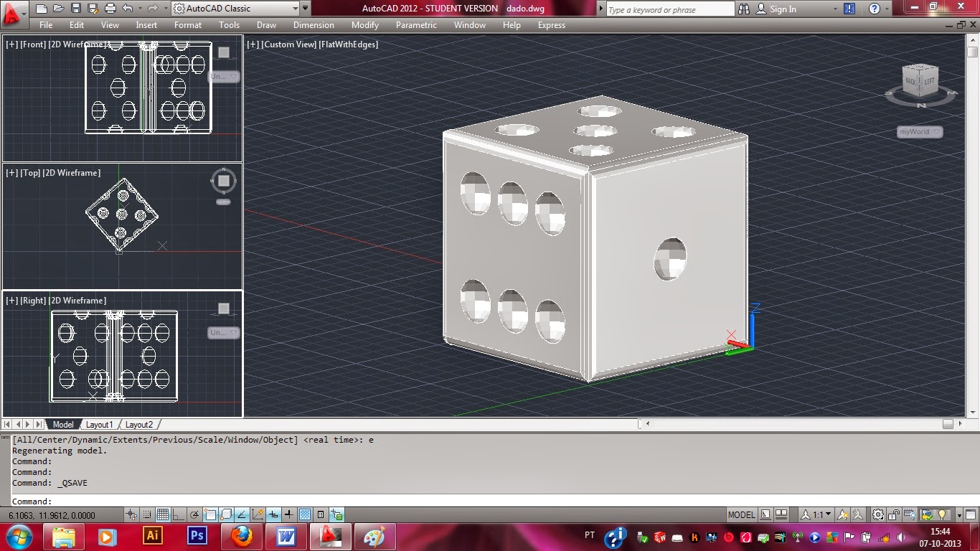The width and height of the screenshot is (980, 551).
Task: Click the Open file folder icon
Action: [58, 9]
